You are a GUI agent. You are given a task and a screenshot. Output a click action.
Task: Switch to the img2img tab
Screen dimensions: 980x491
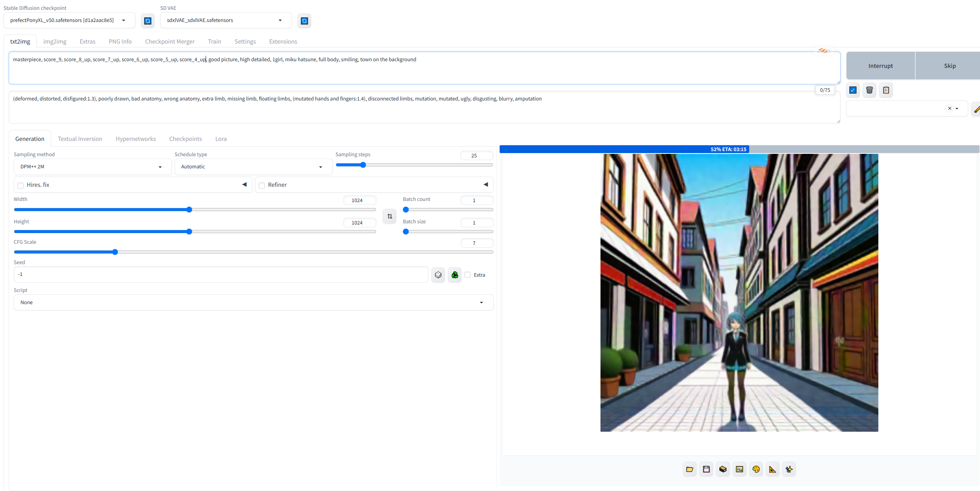click(55, 42)
